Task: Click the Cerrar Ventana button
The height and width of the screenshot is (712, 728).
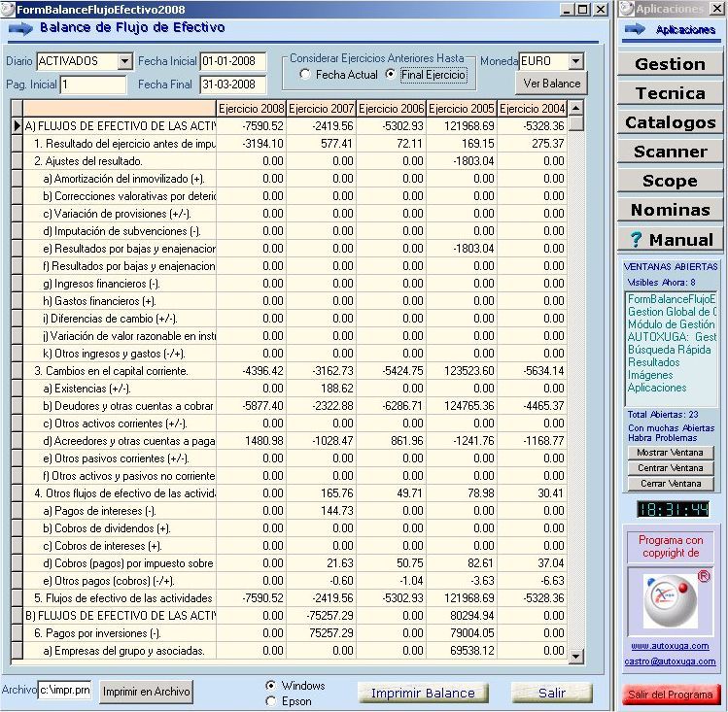Action: point(671,484)
